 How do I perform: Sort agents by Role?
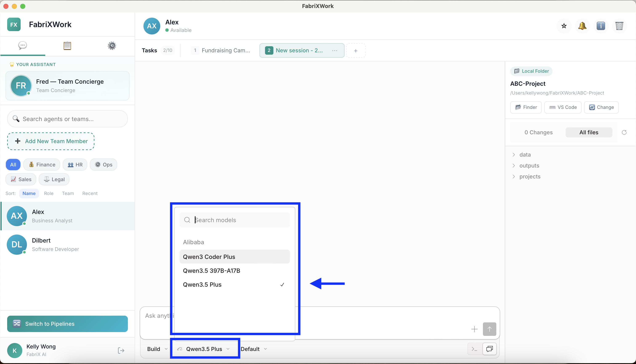tap(49, 193)
